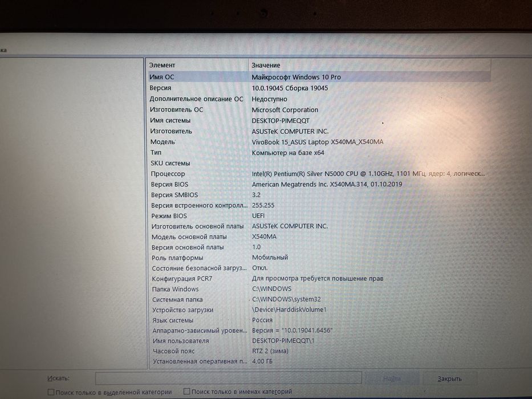Select 'VivoBook 15_ASUS Laptop X540MA_X540MA' value

[x=318, y=142]
